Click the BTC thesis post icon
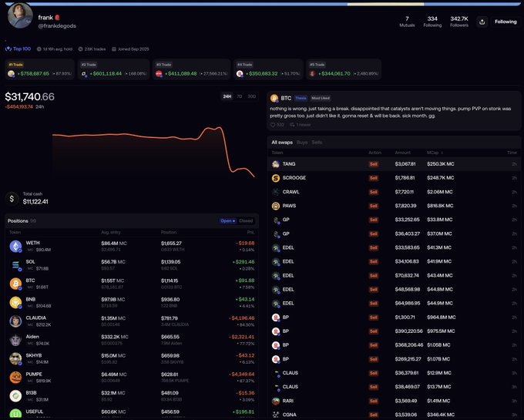This screenshot has height=420, width=524. (274, 98)
